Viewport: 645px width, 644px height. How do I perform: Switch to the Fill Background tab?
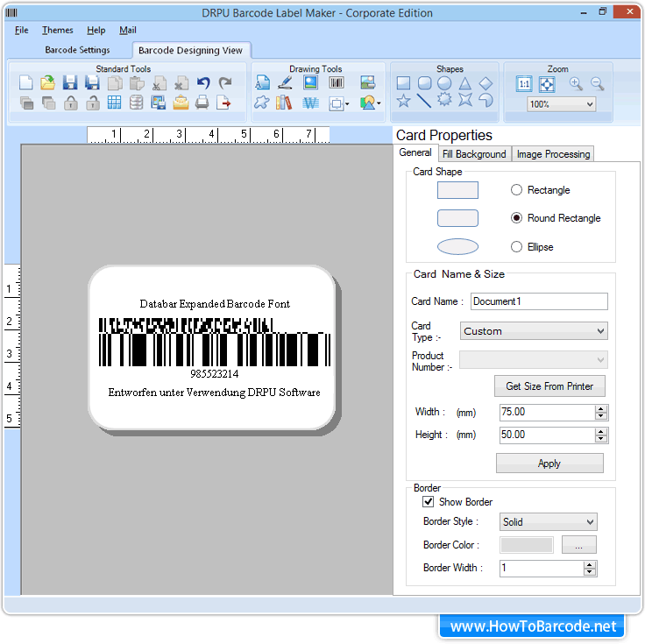pyautogui.click(x=474, y=154)
